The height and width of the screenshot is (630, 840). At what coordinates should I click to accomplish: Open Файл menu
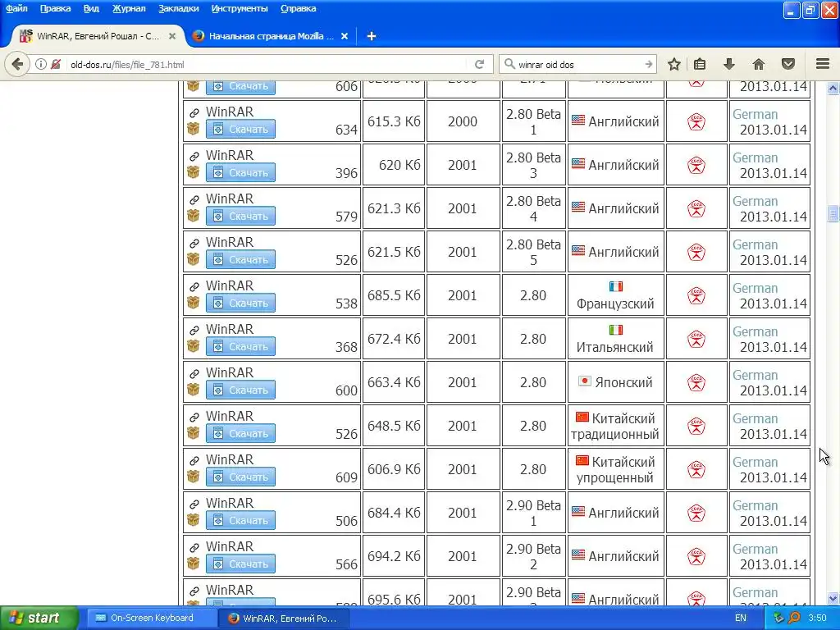[x=16, y=8]
